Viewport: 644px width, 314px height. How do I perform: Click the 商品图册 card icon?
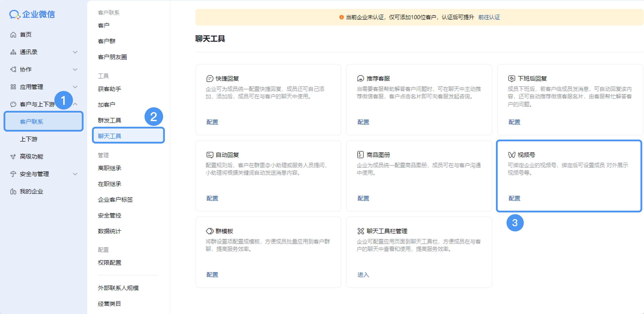360,155
